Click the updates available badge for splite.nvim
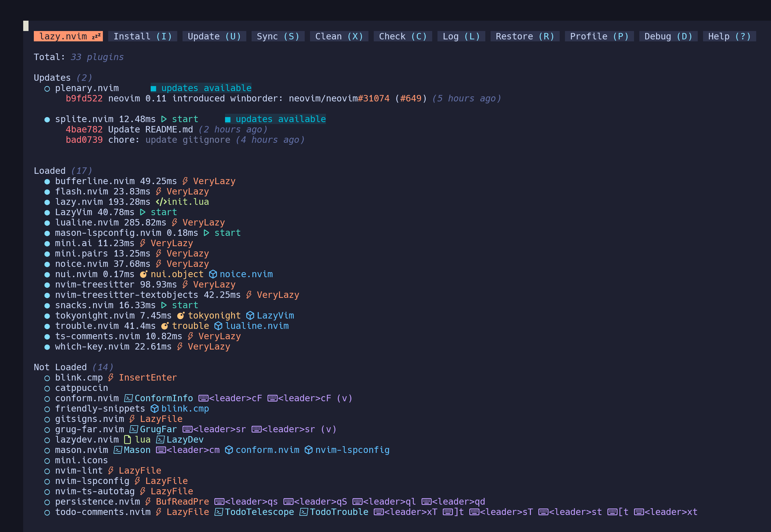 pyautogui.click(x=275, y=119)
